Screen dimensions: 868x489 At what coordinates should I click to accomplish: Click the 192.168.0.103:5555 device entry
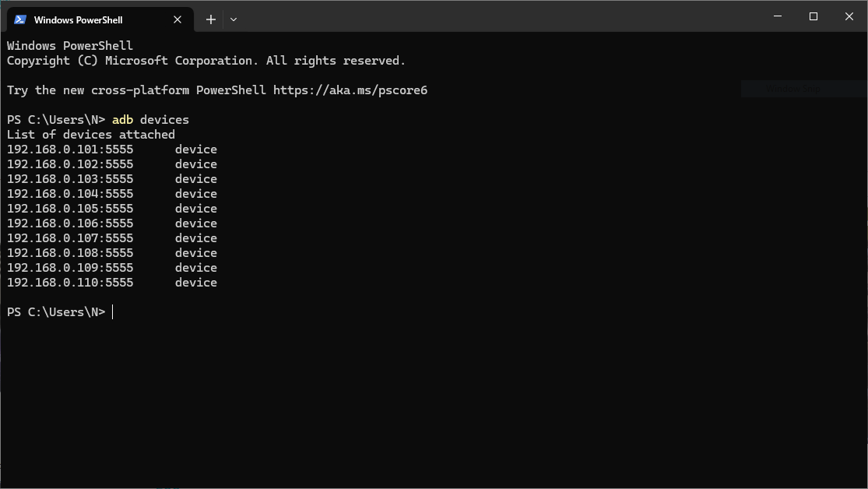coord(112,179)
